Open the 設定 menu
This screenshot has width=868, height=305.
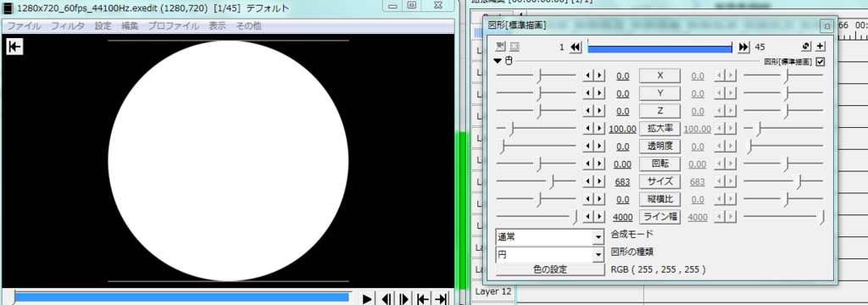(103, 26)
